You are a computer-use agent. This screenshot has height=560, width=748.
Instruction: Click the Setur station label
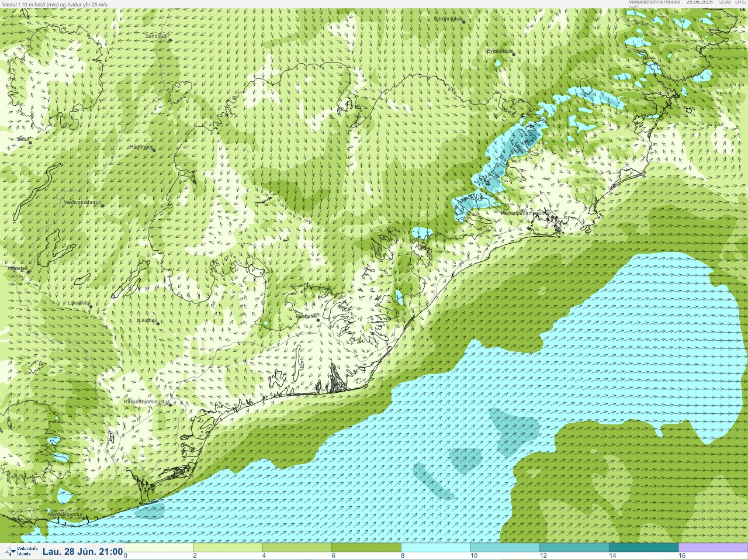pos(23,139)
